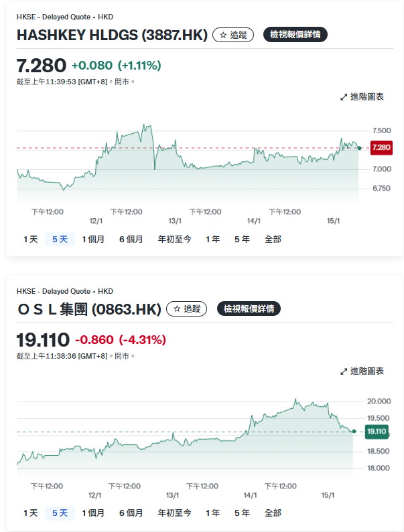Click the 14/1 date marker on OSL chart
The height and width of the screenshot is (532, 404).
tap(251, 495)
